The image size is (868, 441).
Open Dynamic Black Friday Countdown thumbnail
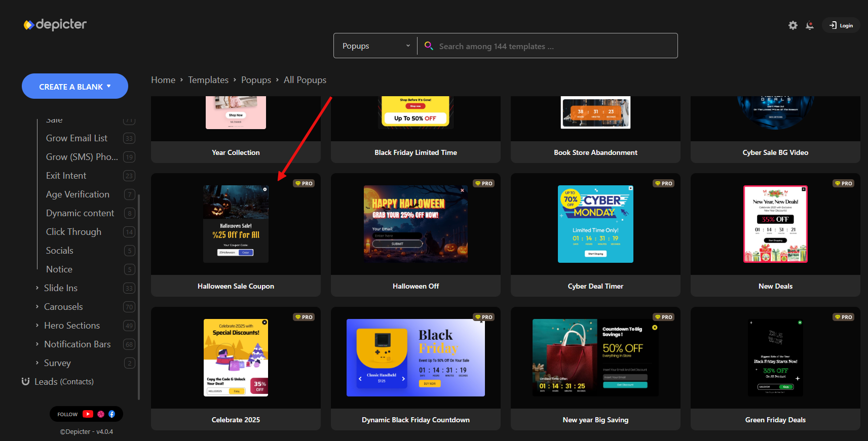coord(416,357)
